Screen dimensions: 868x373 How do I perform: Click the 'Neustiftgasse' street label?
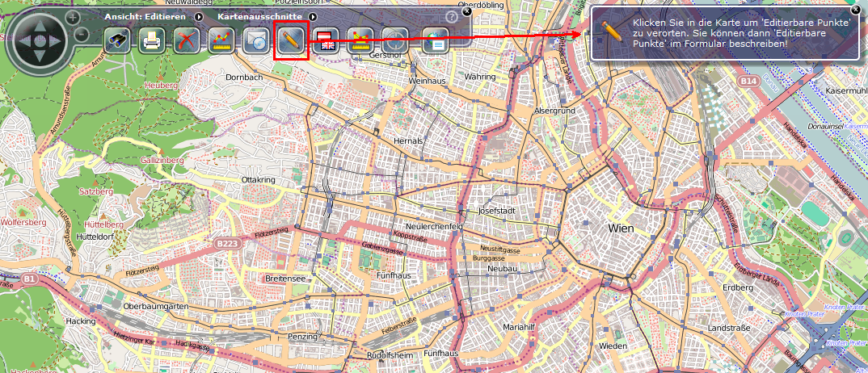[x=500, y=249]
